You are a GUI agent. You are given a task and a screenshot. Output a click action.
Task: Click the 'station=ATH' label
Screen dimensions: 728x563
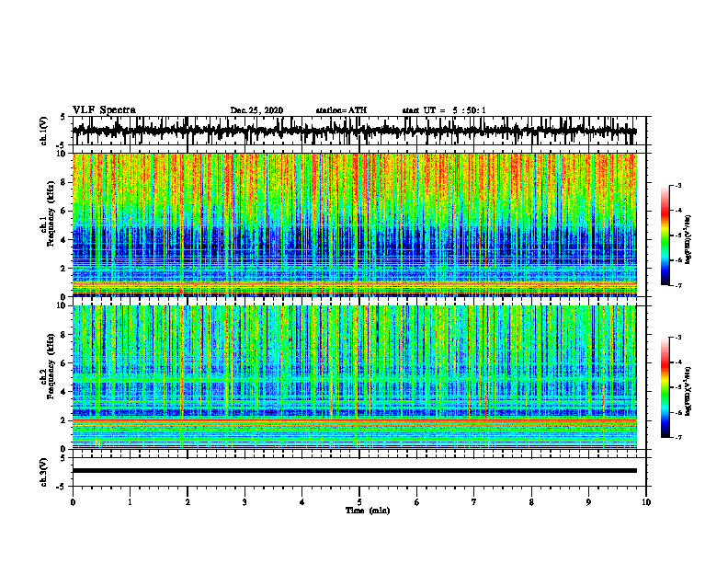tap(341, 110)
